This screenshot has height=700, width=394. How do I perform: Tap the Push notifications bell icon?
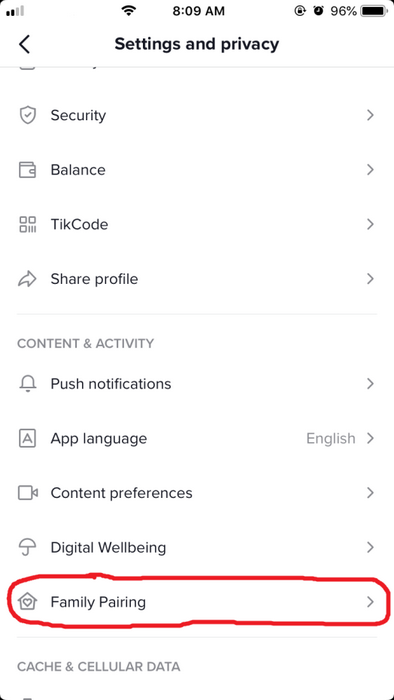27,384
